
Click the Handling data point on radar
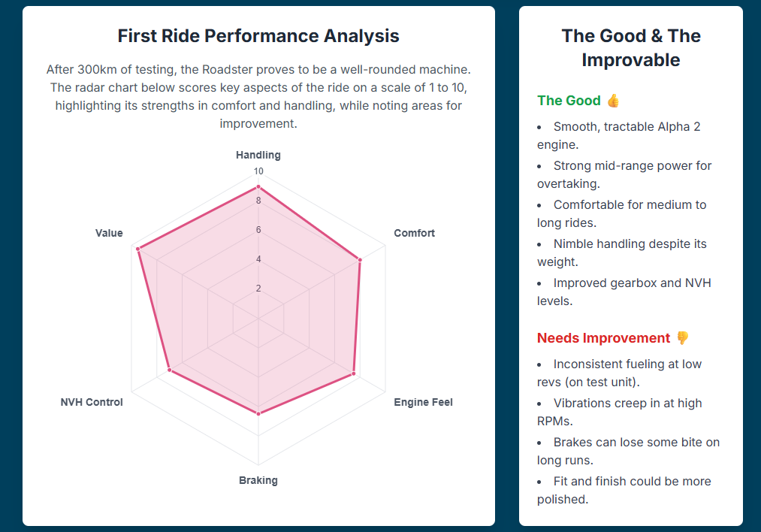(x=258, y=187)
